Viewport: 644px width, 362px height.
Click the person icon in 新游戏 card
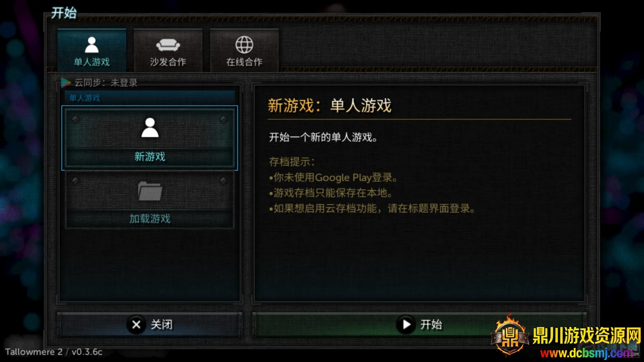tap(150, 128)
